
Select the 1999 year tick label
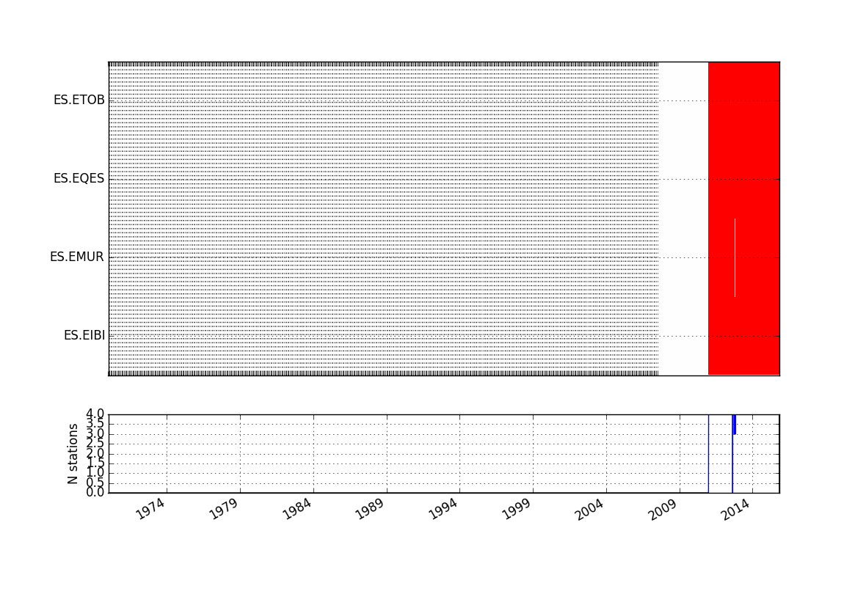(x=518, y=509)
